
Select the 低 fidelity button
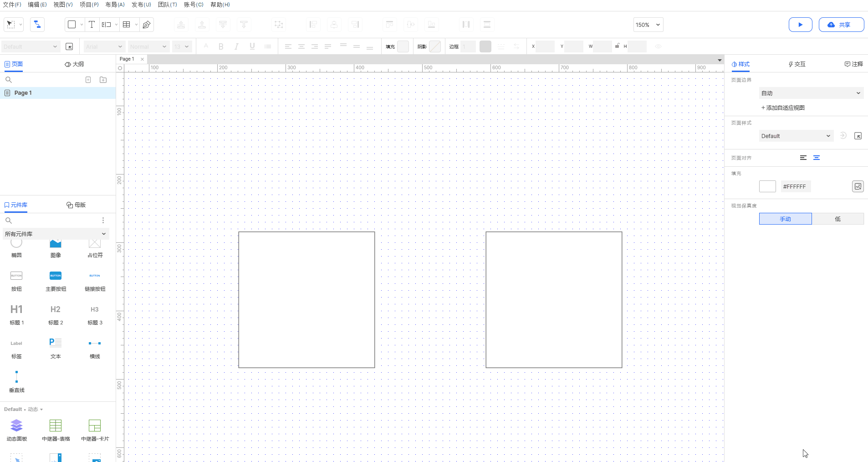point(837,219)
